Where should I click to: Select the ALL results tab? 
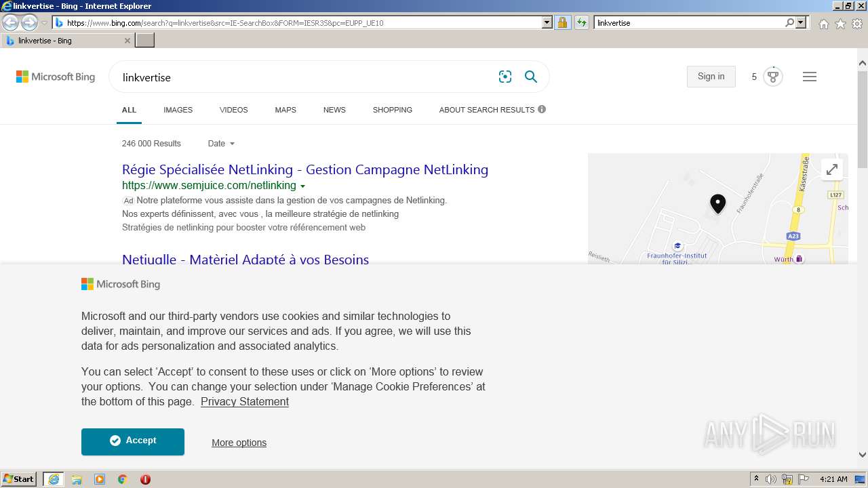click(129, 110)
